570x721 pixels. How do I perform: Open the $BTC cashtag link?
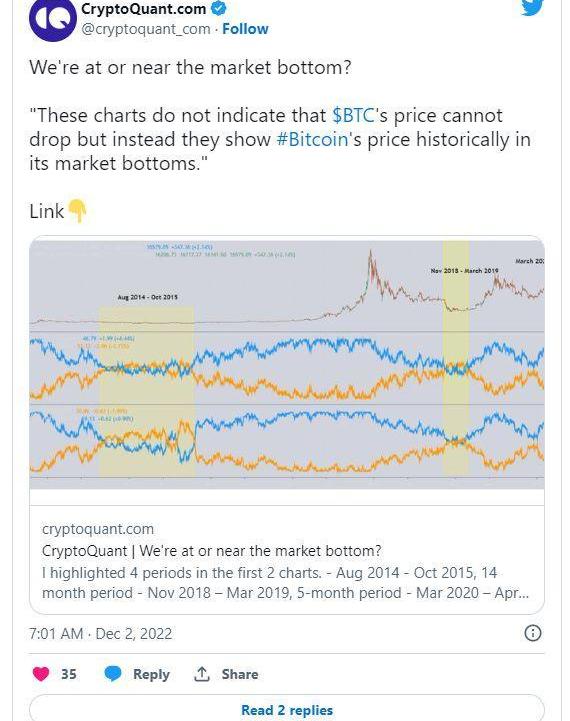coord(353,115)
